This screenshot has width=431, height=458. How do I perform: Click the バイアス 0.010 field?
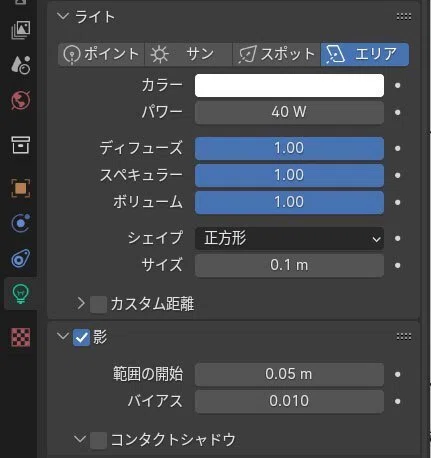(x=289, y=401)
